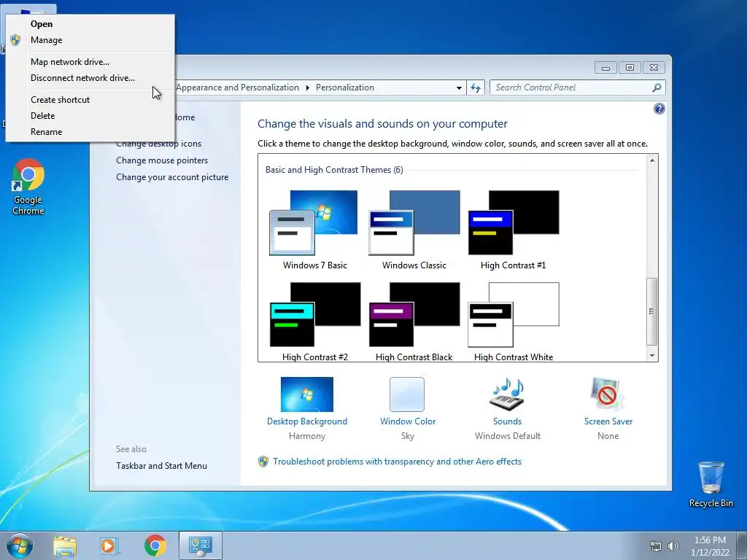Click the Search Control Panel field
Image resolution: width=747 pixels, height=560 pixels.
click(577, 87)
